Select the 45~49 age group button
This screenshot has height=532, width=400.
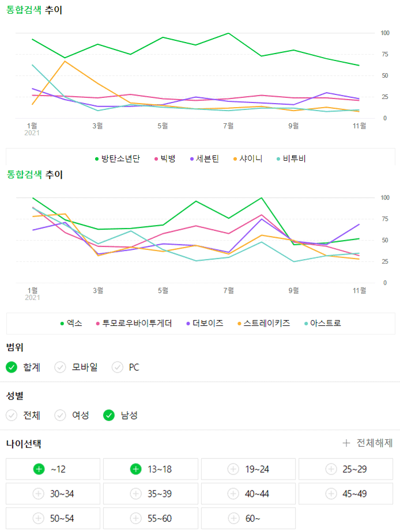pos(346,493)
